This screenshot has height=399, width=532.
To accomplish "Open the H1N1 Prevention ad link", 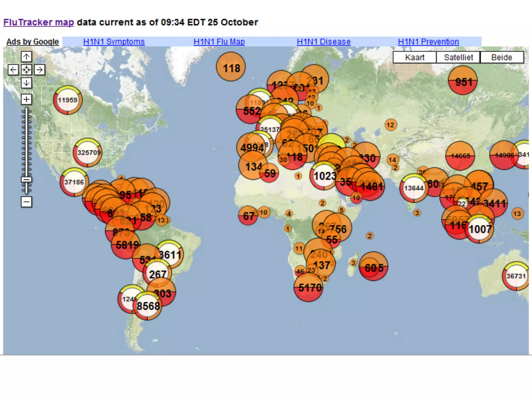I will coord(428,42).
